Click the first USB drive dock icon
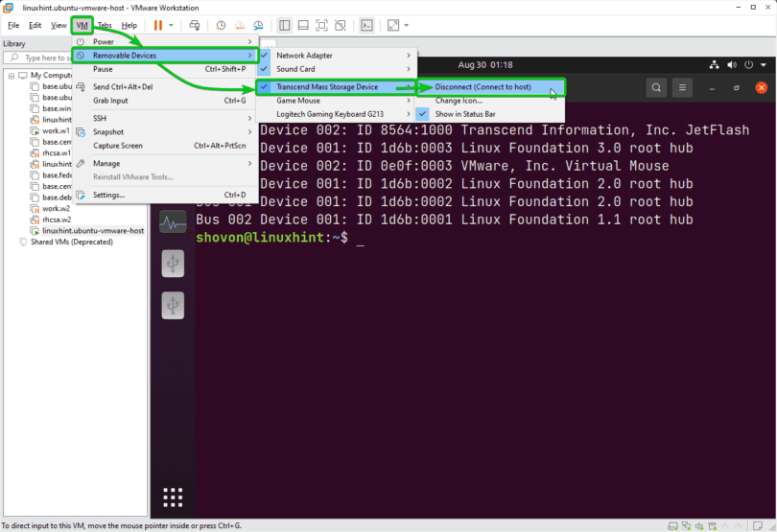Viewport: 777px width, 532px height. (x=173, y=263)
